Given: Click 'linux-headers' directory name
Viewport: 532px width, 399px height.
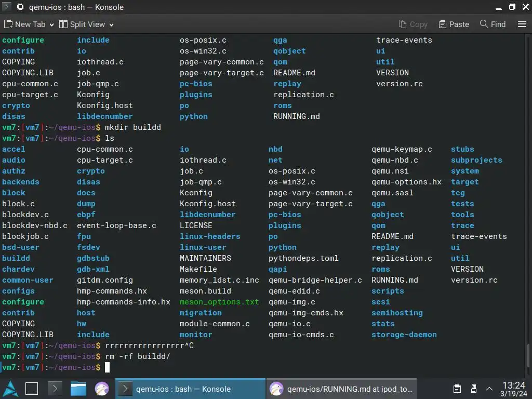Looking at the screenshot, I should (x=210, y=236).
